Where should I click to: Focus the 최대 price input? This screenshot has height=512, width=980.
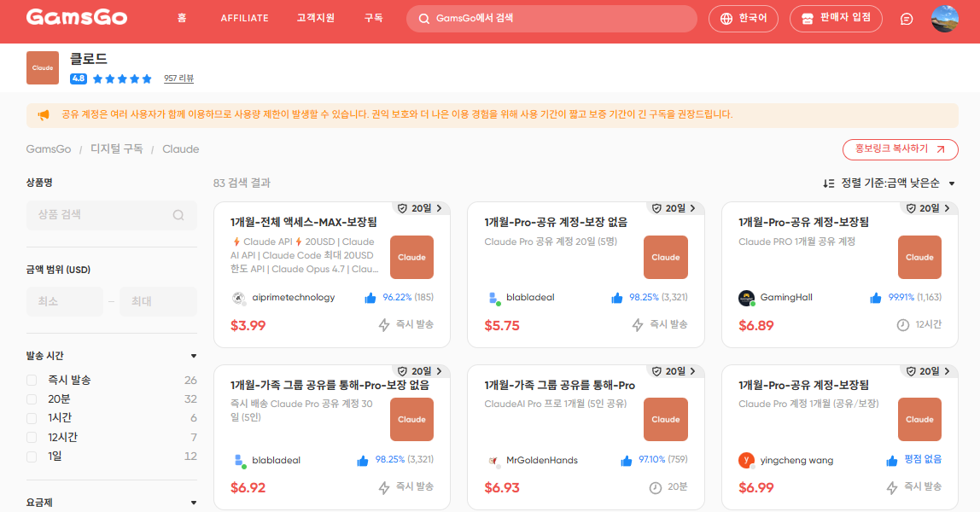click(x=158, y=301)
